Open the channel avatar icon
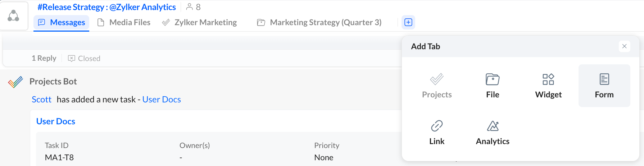This screenshot has height=166, width=644. [14, 16]
